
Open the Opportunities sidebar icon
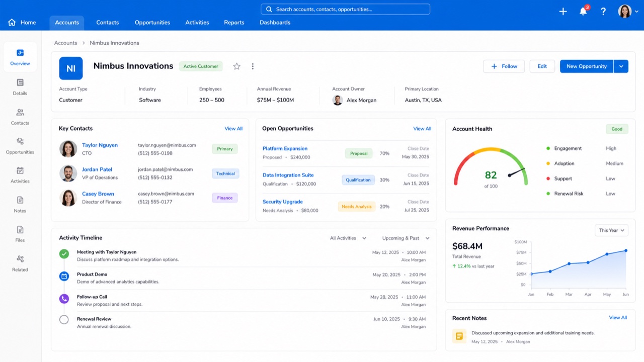pyautogui.click(x=20, y=141)
